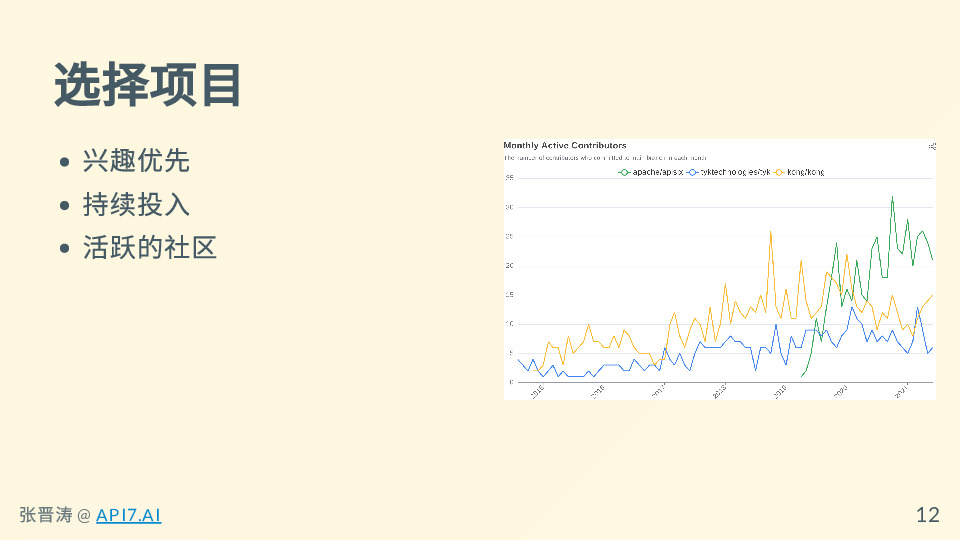The width and height of the screenshot is (960, 540).
Task: Click the slide title 选择项目
Action: coord(148,85)
